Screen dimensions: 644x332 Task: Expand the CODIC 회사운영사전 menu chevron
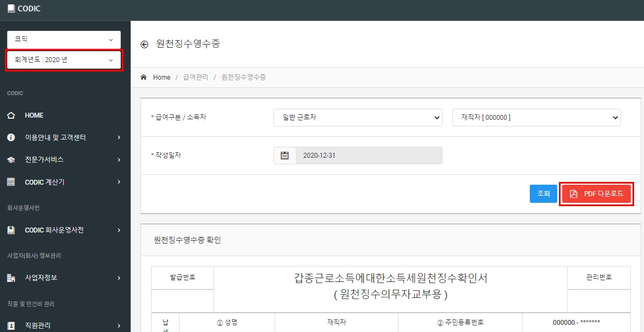coord(119,230)
